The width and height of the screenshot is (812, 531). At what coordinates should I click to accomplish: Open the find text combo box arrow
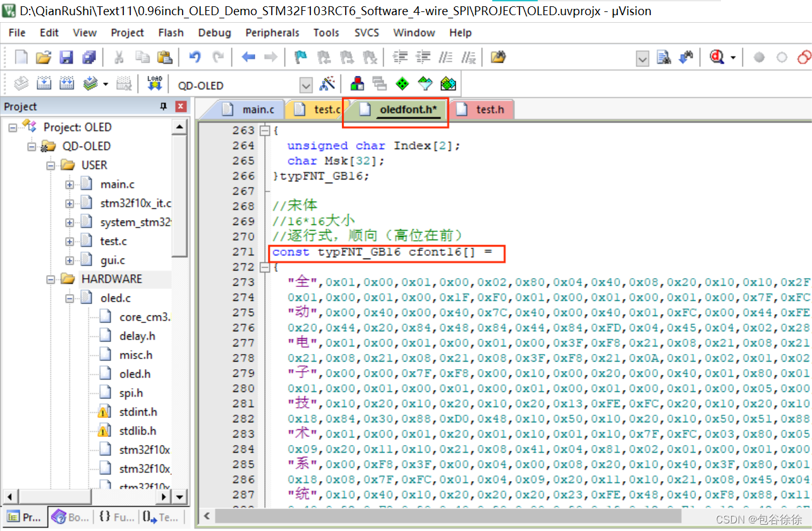[x=643, y=59]
